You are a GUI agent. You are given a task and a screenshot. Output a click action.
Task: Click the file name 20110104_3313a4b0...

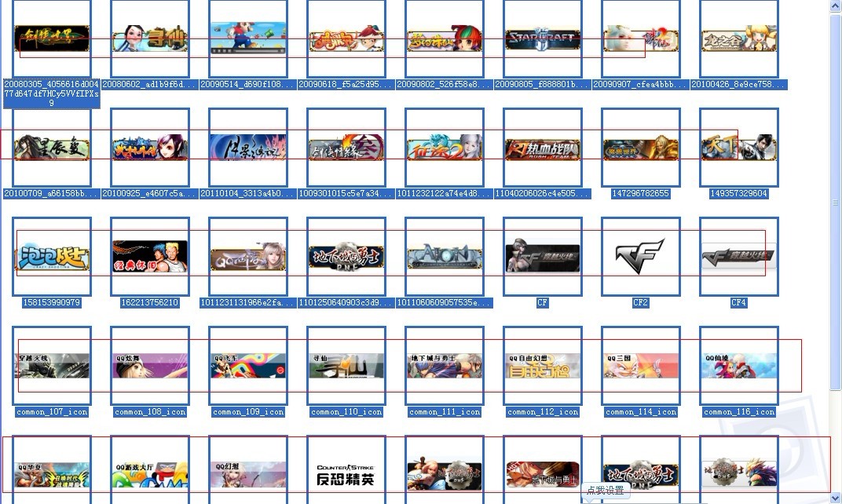(x=248, y=193)
